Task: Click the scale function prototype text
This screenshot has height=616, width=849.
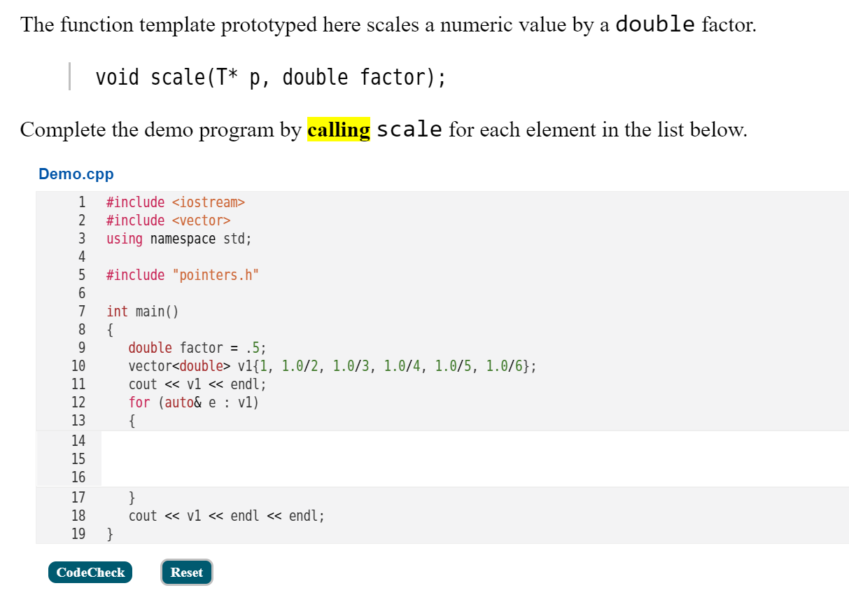Action: coord(273,77)
